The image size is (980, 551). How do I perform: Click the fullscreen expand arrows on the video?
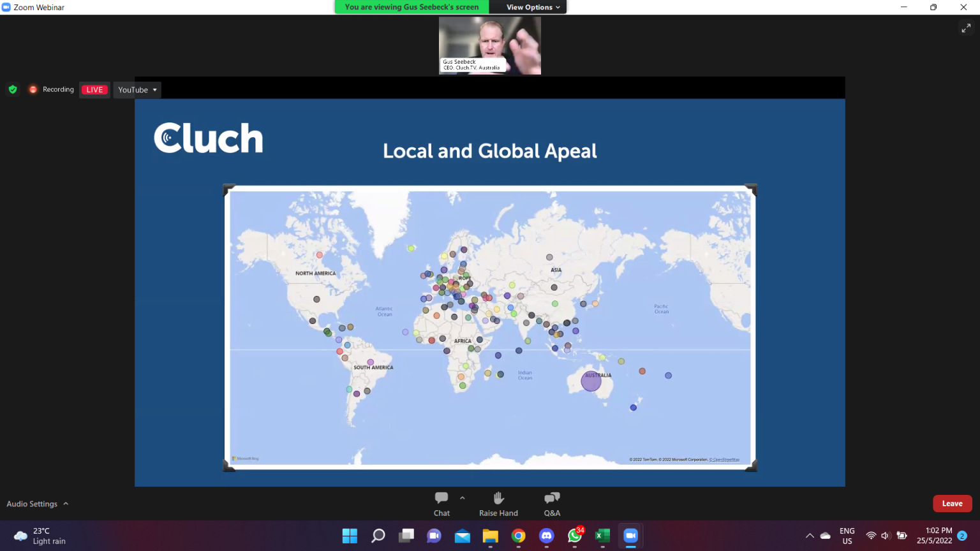click(x=966, y=27)
